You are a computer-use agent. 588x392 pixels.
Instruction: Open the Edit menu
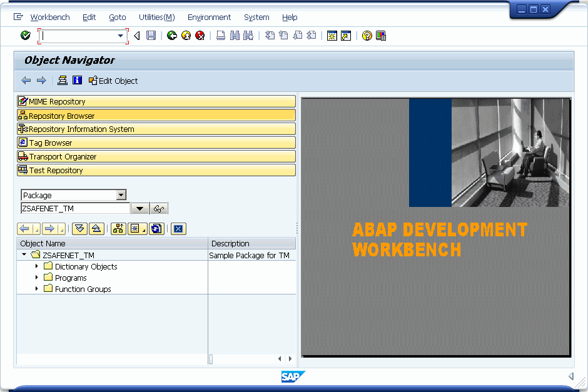click(x=89, y=18)
